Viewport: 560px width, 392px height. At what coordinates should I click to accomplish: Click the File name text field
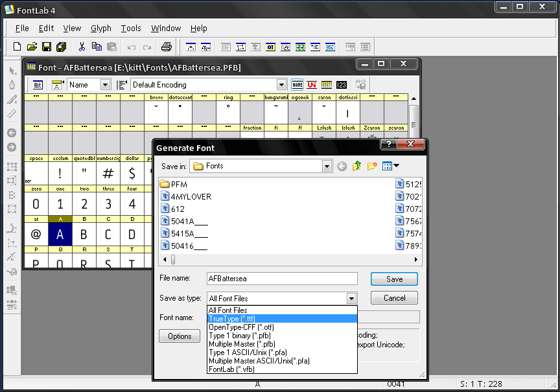click(282, 279)
